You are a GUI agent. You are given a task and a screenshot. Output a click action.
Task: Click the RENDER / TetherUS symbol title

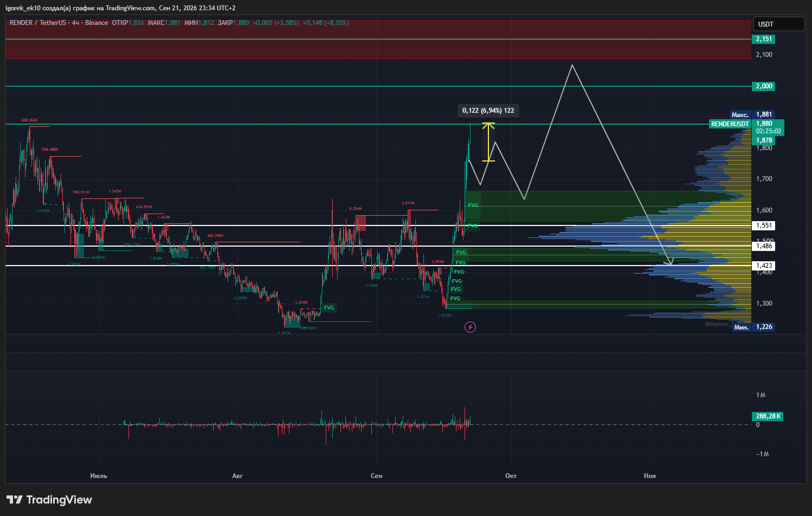[37, 23]
